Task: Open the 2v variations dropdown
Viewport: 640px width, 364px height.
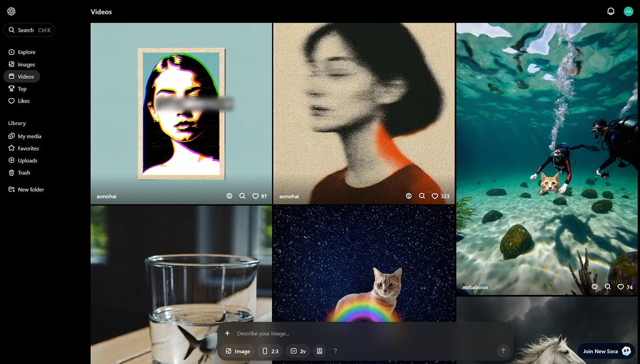Action: [298, 351]
